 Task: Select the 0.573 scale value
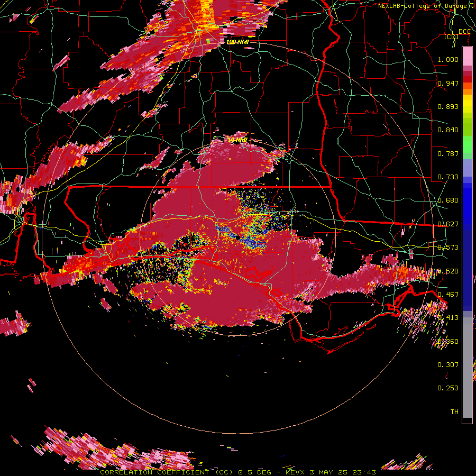point(448,248)
